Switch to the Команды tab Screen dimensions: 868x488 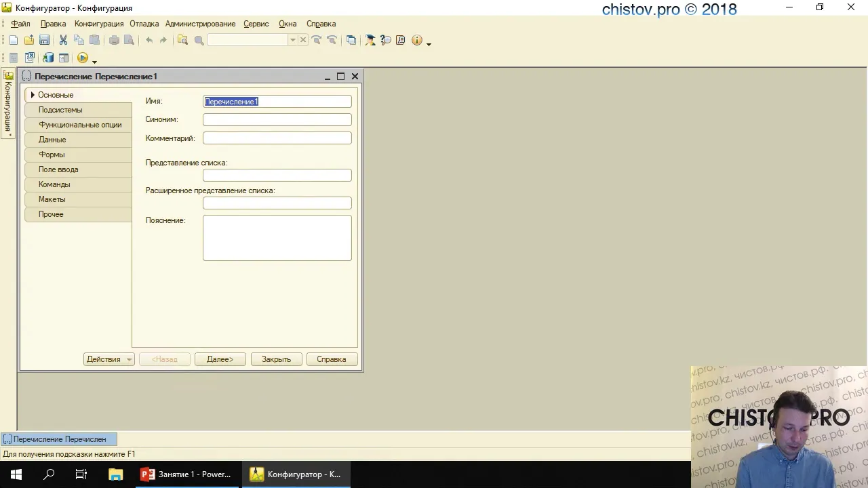[x=79, y=184]
